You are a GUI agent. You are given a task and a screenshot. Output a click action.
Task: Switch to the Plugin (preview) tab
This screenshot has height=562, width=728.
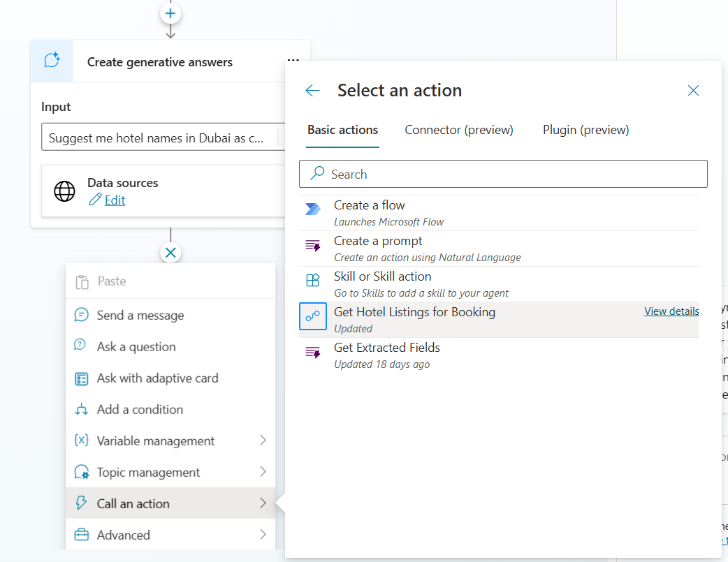585,130
